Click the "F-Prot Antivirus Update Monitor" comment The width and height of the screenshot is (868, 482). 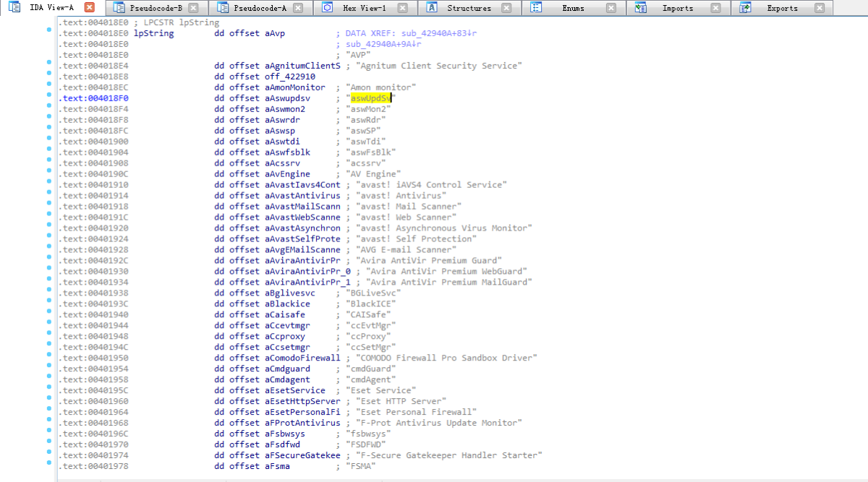point(439,423)
